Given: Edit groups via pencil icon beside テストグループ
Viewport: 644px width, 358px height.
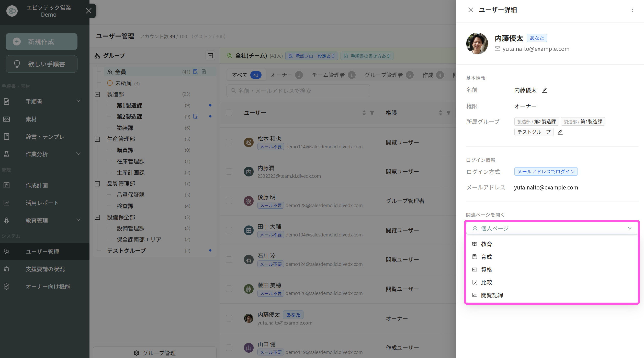Looking at the screenshot, I should pos(560,132).
